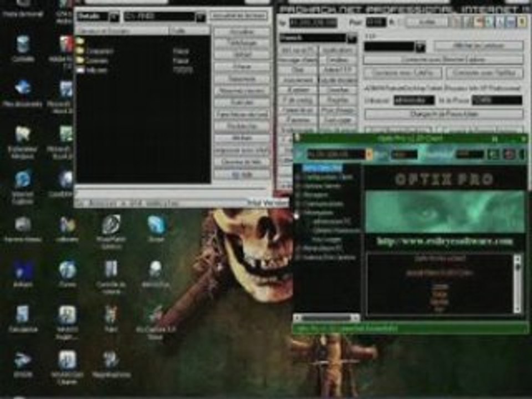Screen dimensions: 532x399
Task: Select Options Serveur in Optix tree
Action: [x=321, y=186]
